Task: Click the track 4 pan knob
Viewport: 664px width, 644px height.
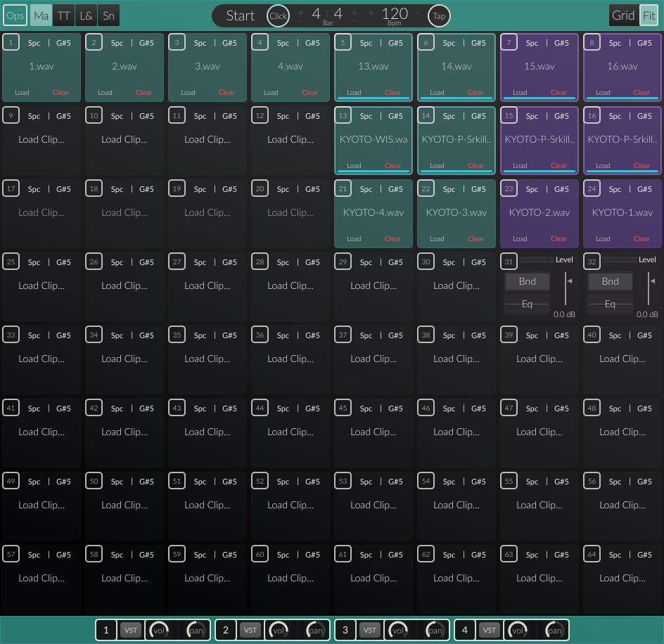Action: [556, 630]
